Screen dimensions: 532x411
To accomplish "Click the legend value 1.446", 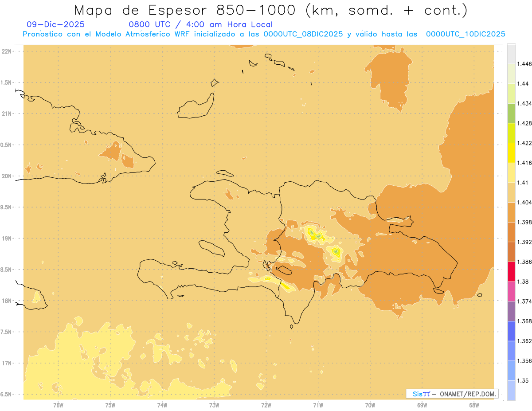I will [x=524, y=64].
